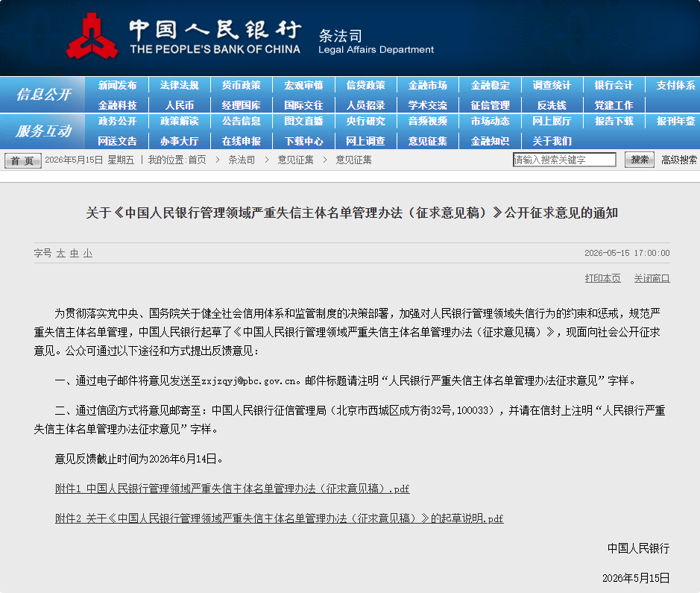The height and width of the screenshot is (593, 700).
Task: Click the notice title heading
Action: tap(352, 213)
